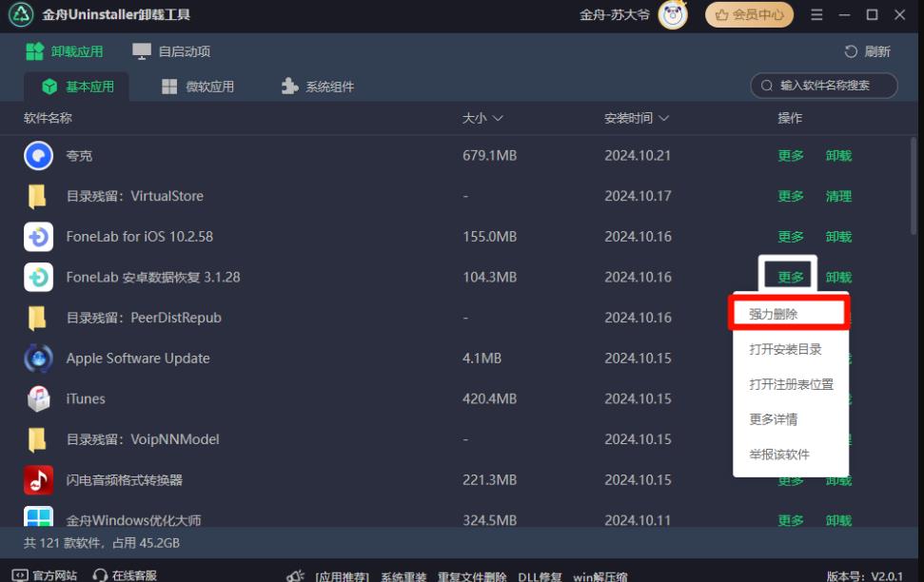
Task: Sort the list by 安装时间
Action: pyautogui.click(x=637, y=119)
